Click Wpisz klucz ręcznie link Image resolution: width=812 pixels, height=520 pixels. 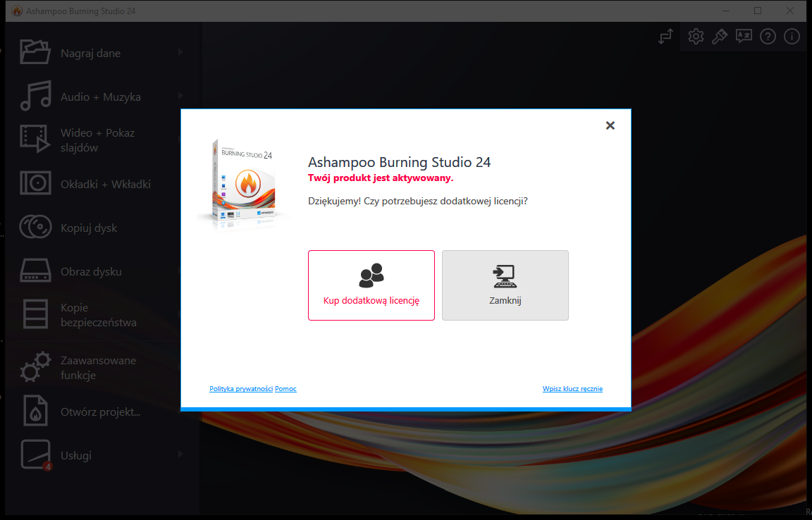point(572,388)
